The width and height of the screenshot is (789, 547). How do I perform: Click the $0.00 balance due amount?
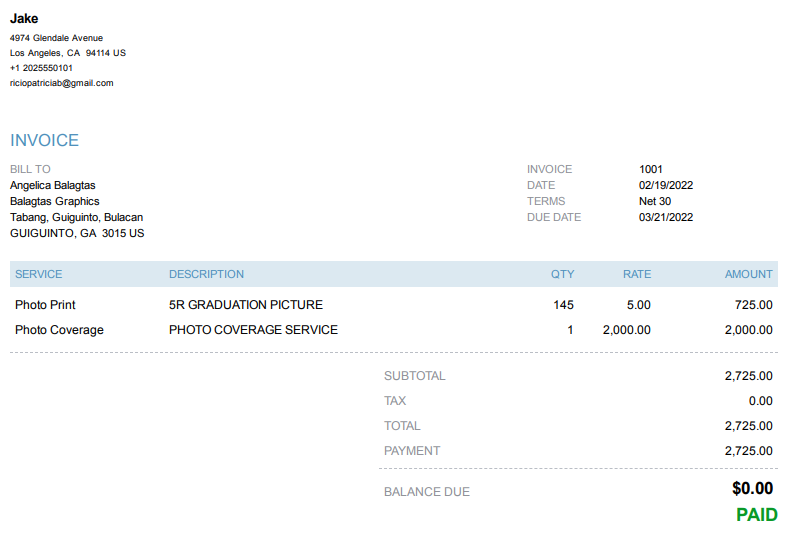[x=752, y=489]
